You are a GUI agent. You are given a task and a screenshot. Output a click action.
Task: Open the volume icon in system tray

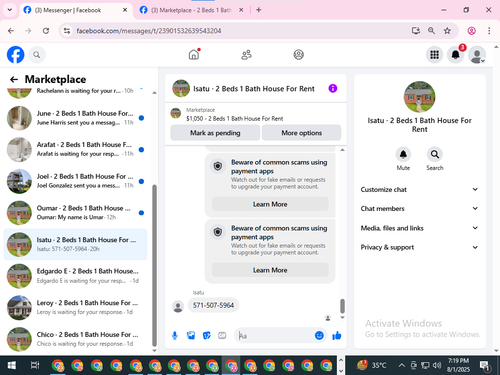coord(437,365)
